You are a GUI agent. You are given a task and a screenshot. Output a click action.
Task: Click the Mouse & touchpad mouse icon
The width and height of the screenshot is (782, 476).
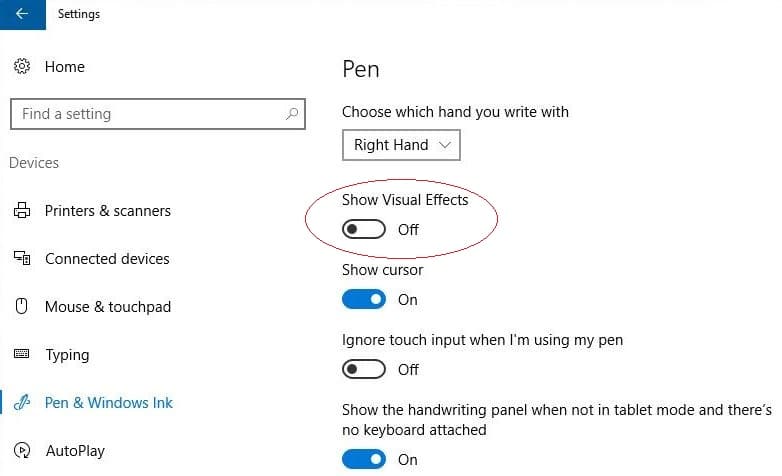click(21, 306)
